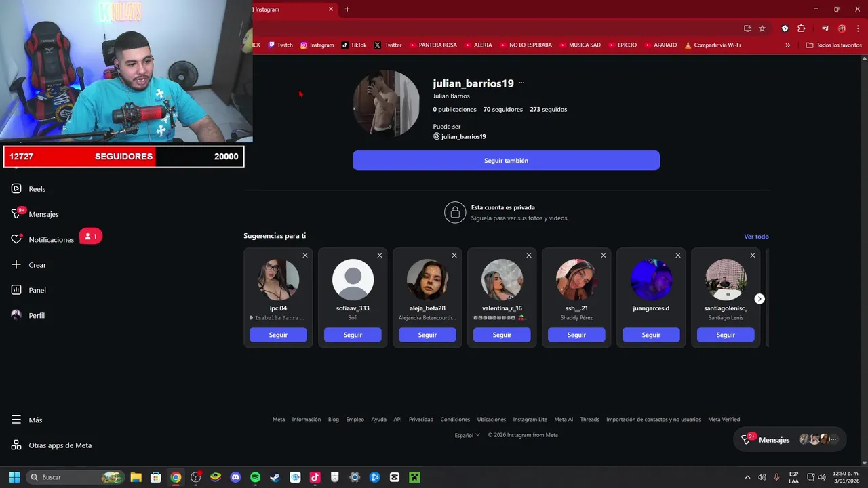Click the Windows Start button
Image resolution: width=868 pixels, height=488 pixels.
(x=14, y=477)
